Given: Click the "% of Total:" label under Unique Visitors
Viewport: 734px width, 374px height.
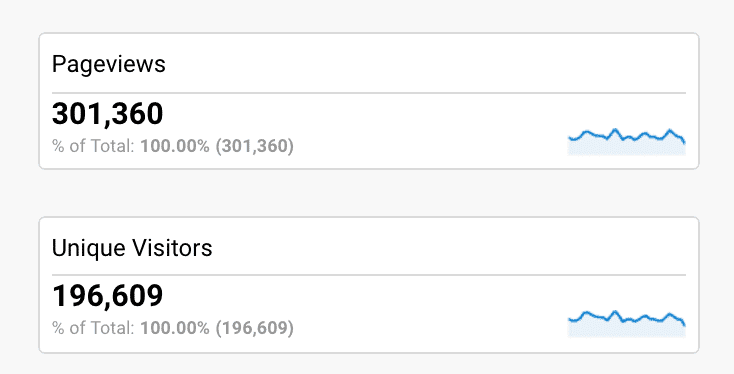Looking at the screenshot, I should (x=94, y=328).
